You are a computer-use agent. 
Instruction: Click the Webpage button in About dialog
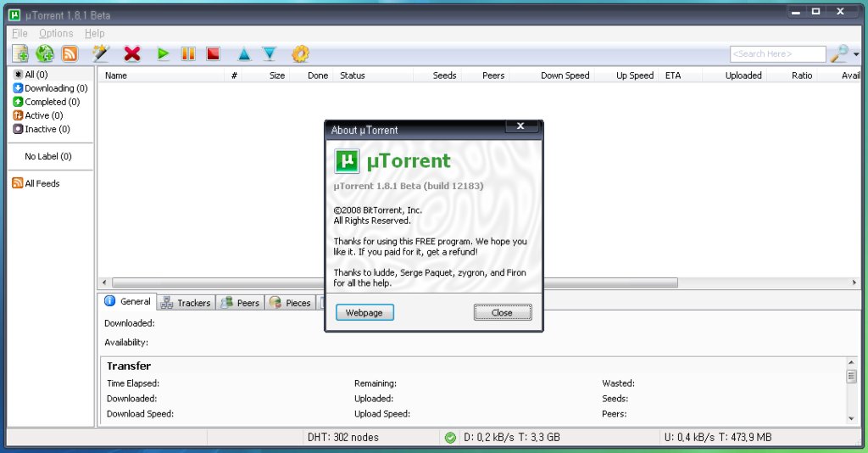364,312
